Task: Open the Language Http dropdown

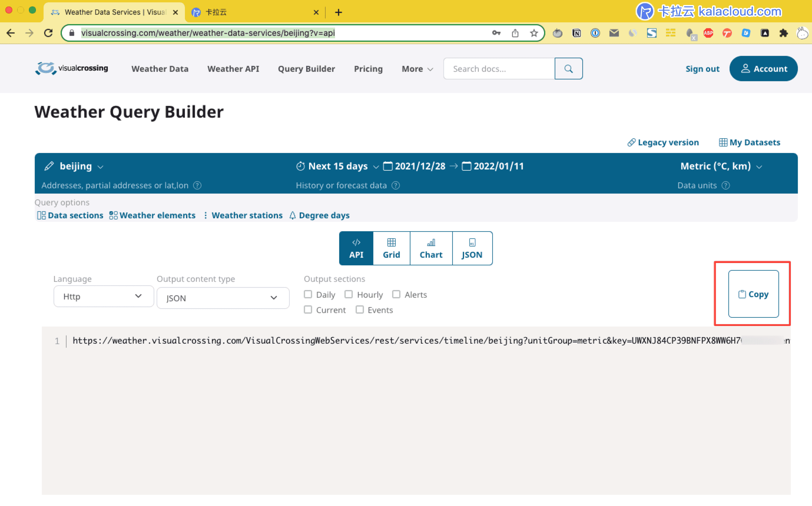Action: (103, 296)
